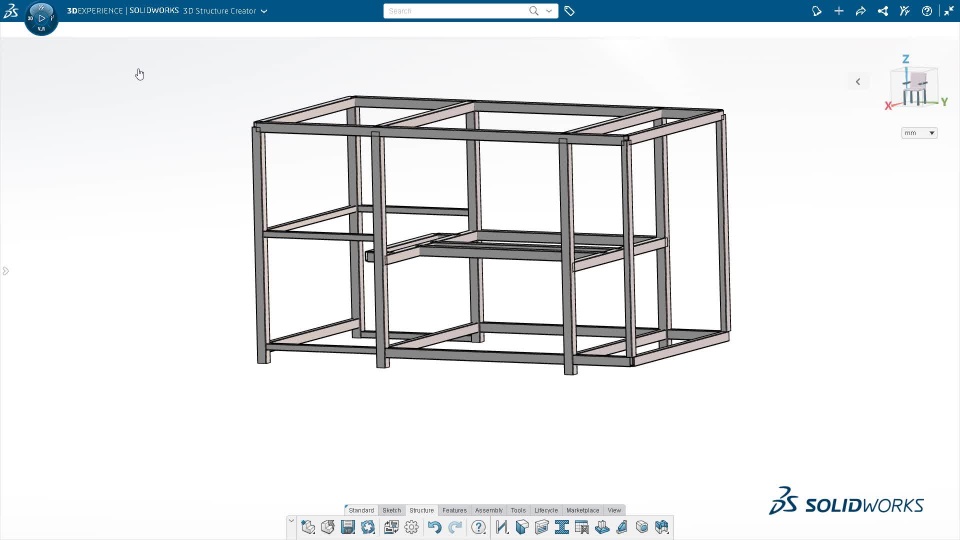Click the Save floppy disk icon
This screenshot has width=960, height=540.
[x=348, y=527]
